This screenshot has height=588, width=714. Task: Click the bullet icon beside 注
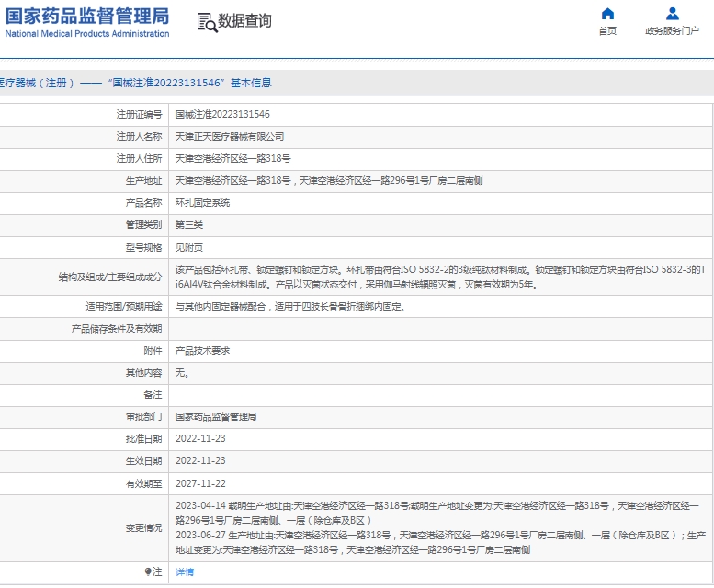[x=148, y=571]
